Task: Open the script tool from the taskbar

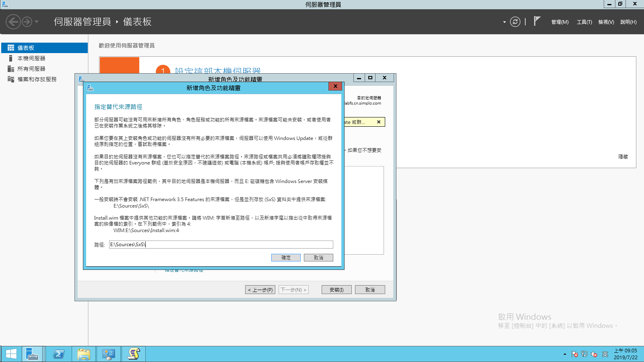Action: coord(133,354)
